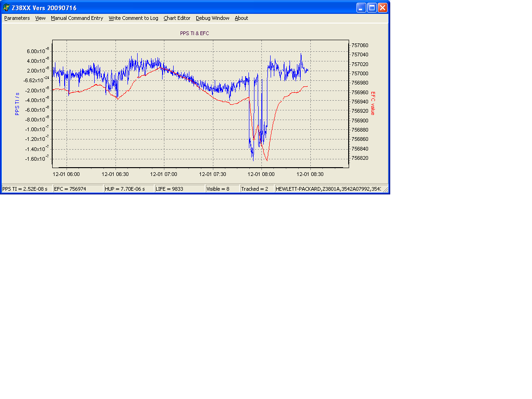Click the EFC = 756974 status field
This screenshot has height=399, width=532.
78,189
